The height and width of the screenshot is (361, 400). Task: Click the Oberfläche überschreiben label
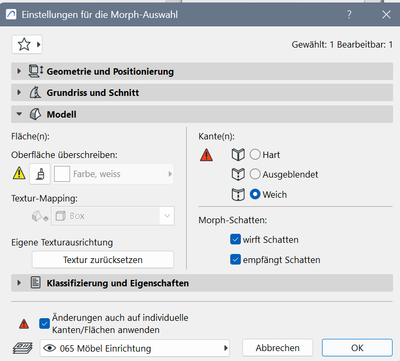click(x=64, y=155)
